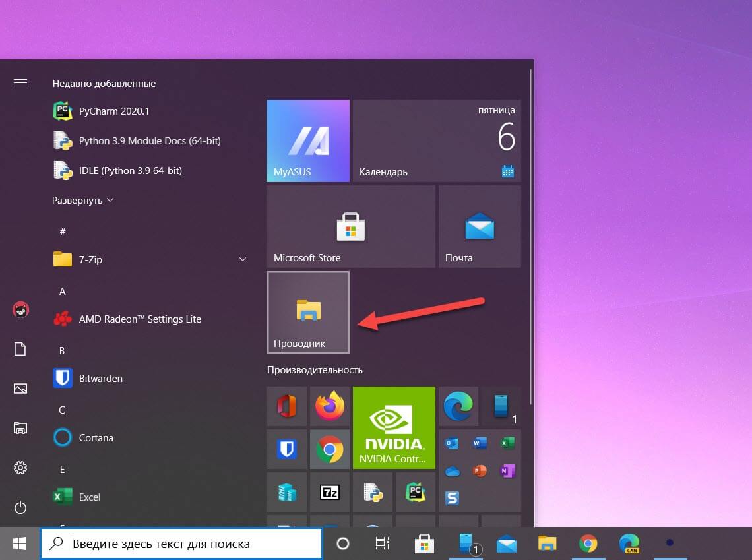This screenshot has width=752, height=560.
Task: Open the Проводник file explorer tile
Action: (x=308, y=312)
